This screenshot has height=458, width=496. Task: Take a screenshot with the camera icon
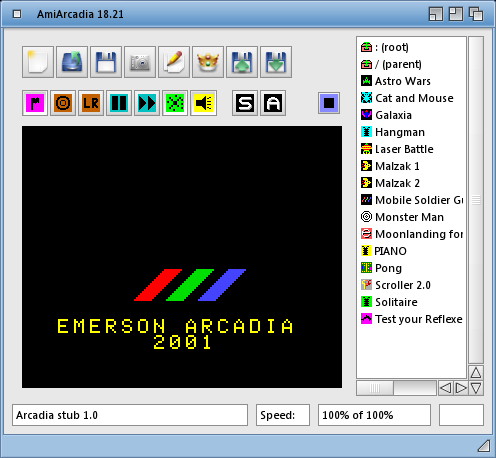click(x=140, y=62)
